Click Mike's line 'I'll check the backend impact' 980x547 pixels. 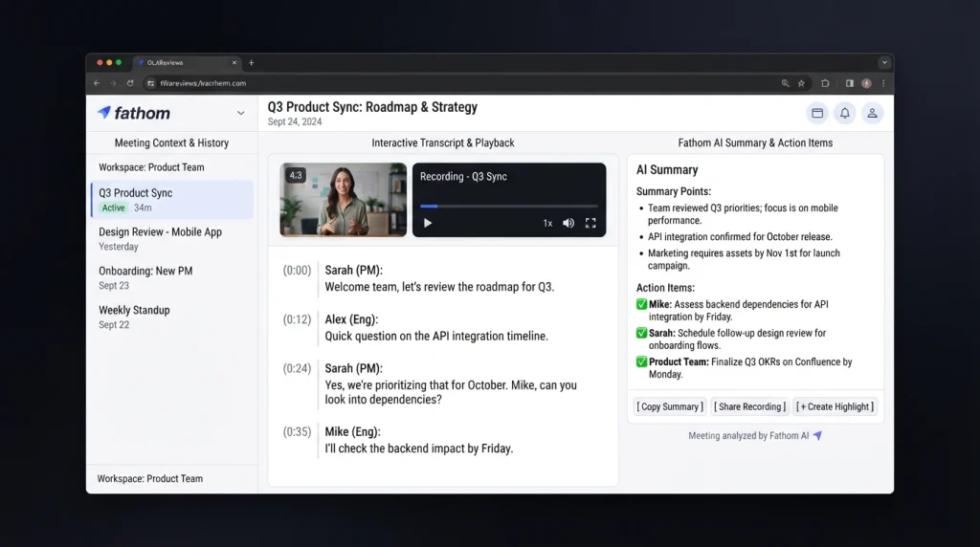[x=419, y=449]
